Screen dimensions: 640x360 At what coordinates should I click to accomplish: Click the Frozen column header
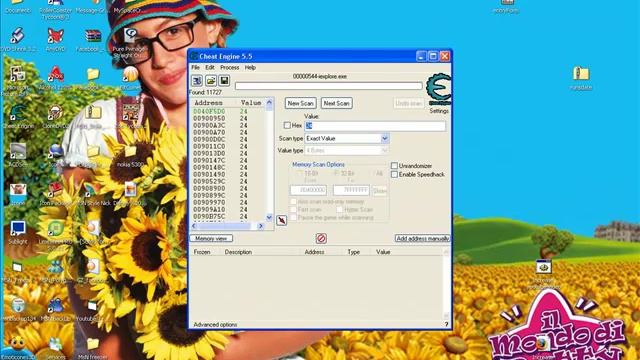pos(202,252)
